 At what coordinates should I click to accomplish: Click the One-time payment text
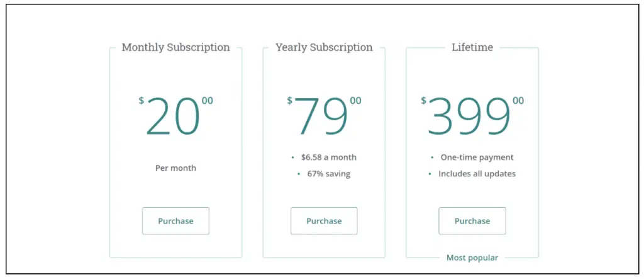click(477, 157)
